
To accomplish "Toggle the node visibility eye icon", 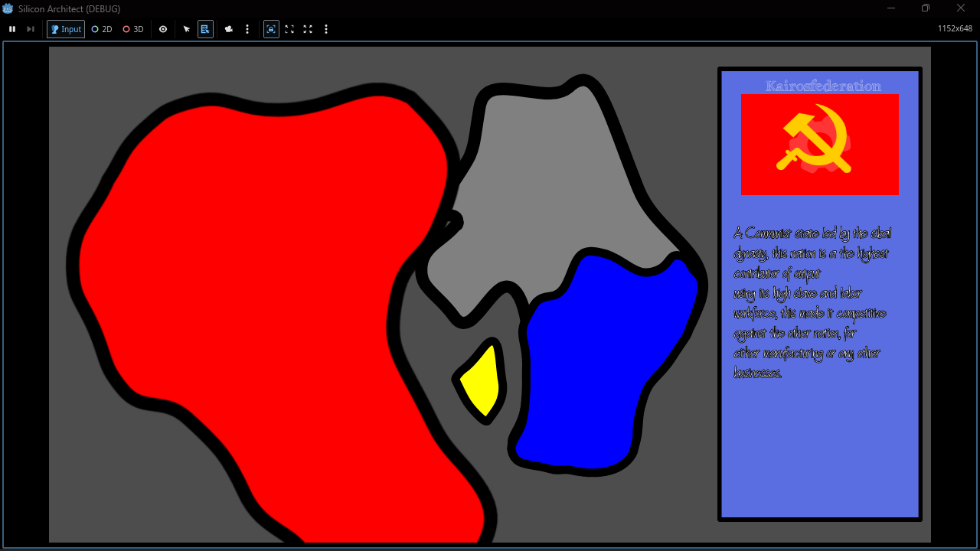I will [163, 29].
